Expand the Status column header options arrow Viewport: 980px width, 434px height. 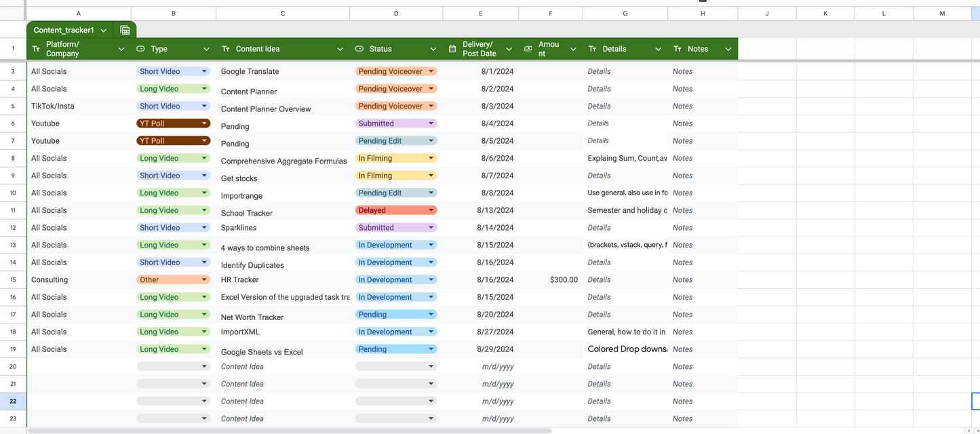click(433, 49)
